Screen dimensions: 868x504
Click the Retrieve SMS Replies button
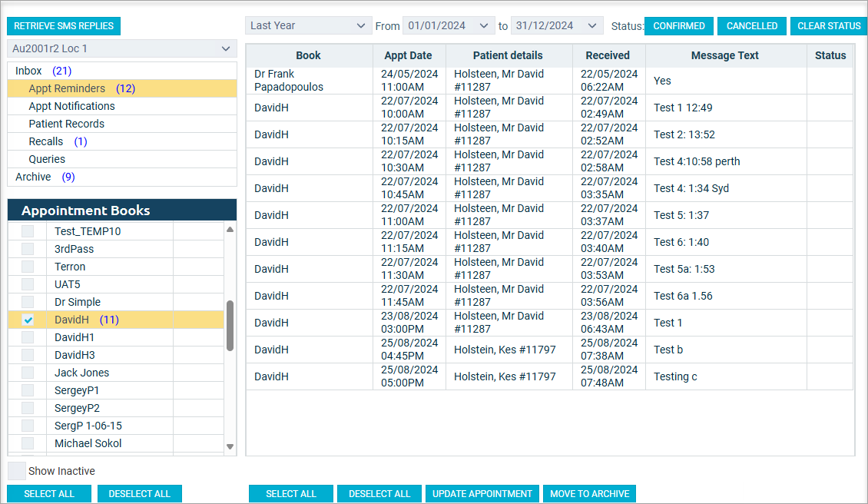64,26
